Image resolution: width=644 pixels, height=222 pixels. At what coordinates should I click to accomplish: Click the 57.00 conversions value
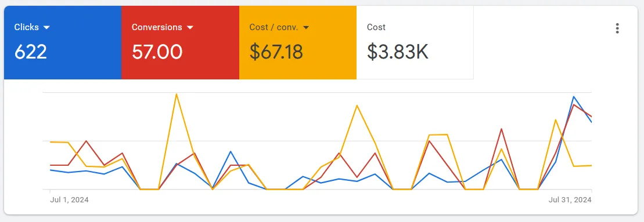point(157,52)
